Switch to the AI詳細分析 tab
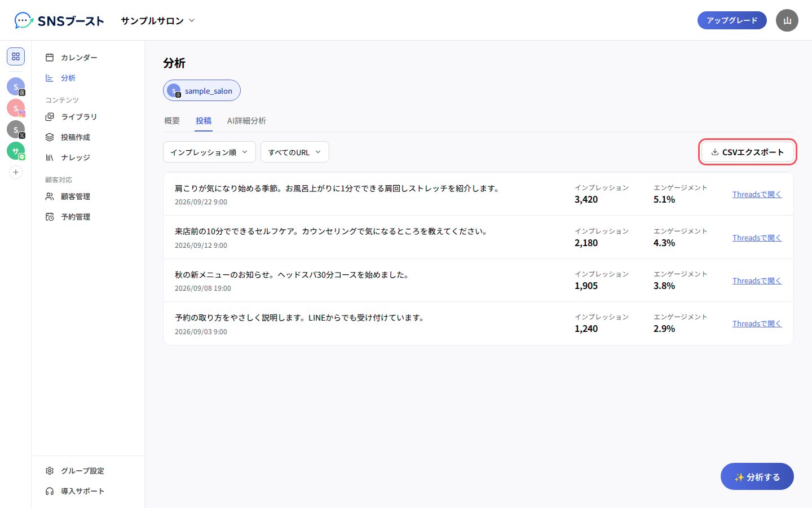 (246, 121)
